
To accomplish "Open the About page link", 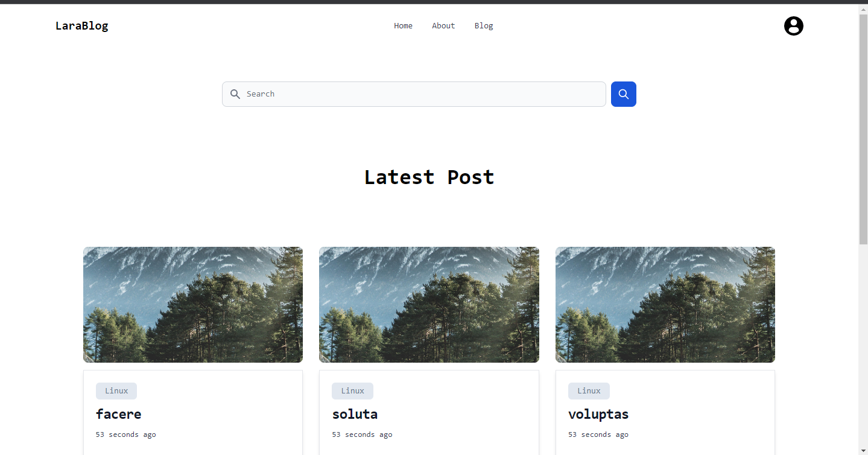I will tap(443, 26).
